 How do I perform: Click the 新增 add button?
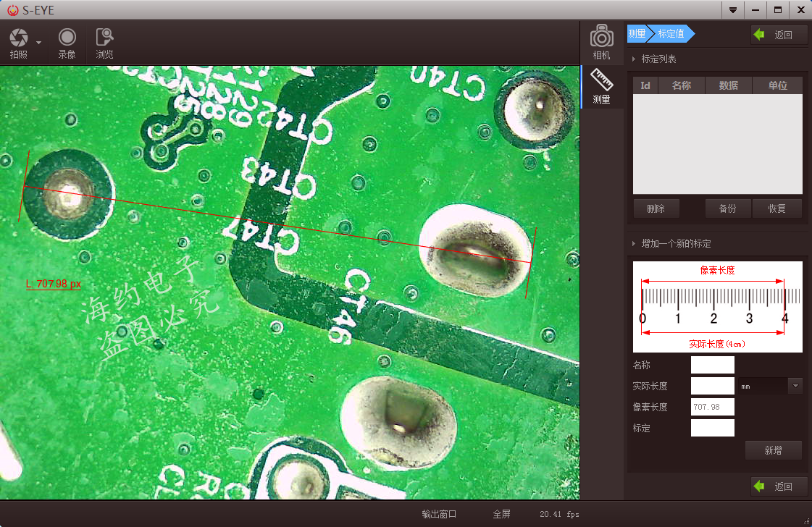773,450
